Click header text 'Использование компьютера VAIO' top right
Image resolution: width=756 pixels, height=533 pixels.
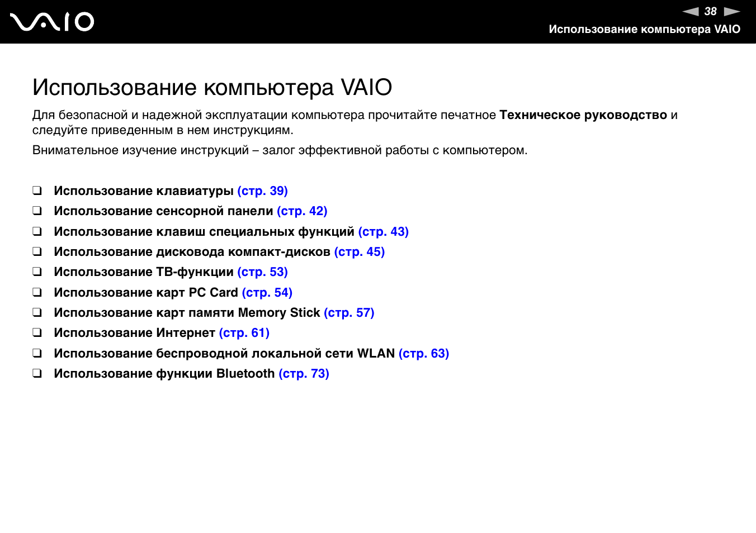(x=644, y=29)
